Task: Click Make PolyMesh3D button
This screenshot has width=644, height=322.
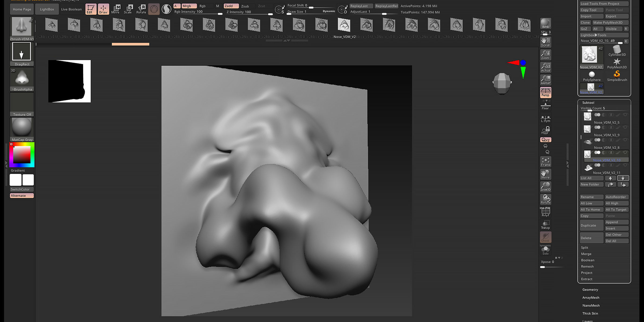Action: pyautogui.click(x=610, y=23)
